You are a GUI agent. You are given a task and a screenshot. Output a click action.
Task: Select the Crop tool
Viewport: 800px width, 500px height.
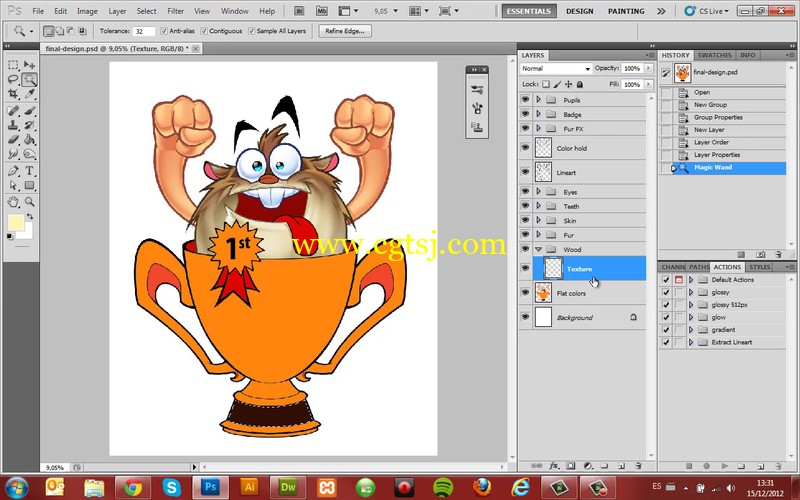[x=13, y=94]
